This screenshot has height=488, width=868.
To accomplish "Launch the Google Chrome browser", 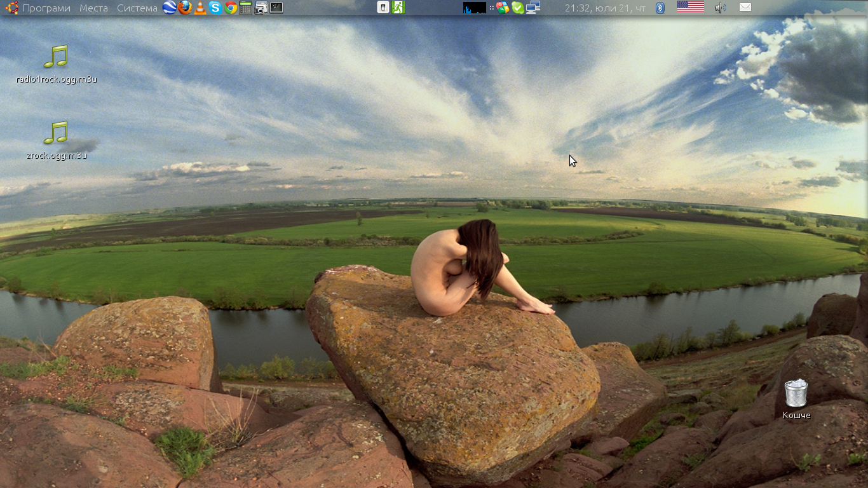I will point(231,8).
